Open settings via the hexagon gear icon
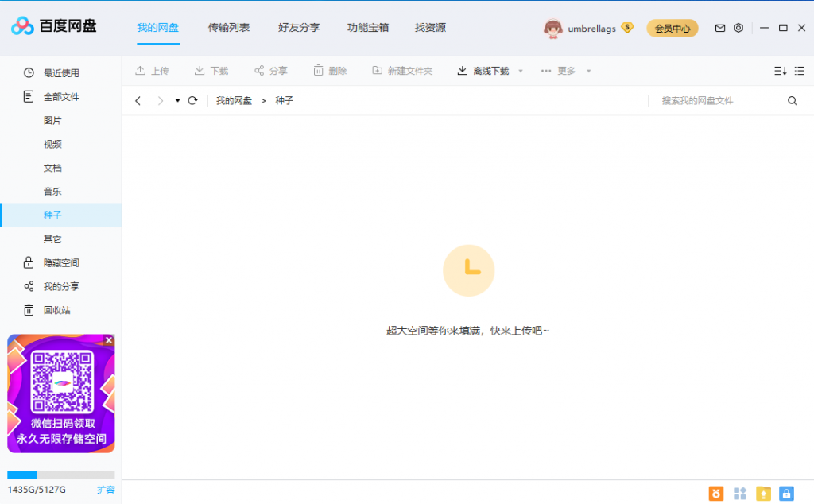The width and height of the screenshot is (814, 504). pyautogui.click(x=738, y=28)
